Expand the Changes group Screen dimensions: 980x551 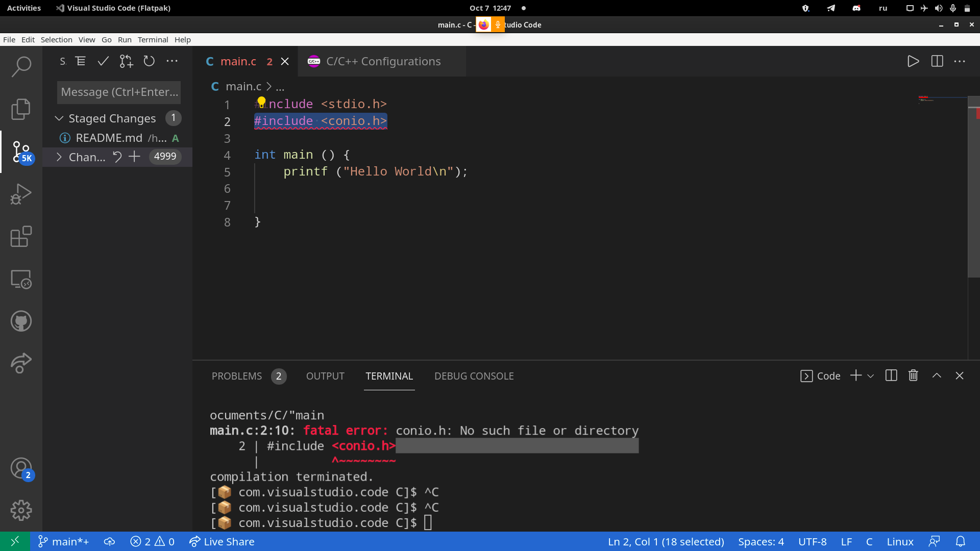point(59,157)
